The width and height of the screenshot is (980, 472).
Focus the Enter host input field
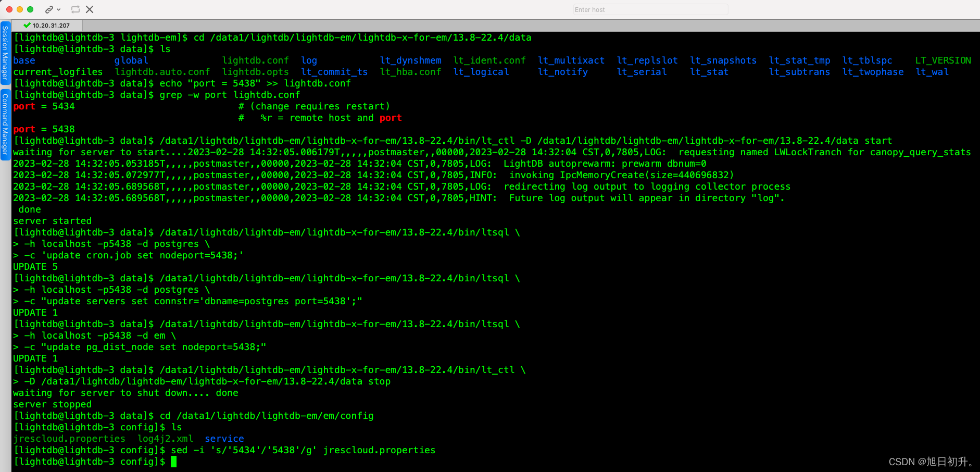coord(650,9)
